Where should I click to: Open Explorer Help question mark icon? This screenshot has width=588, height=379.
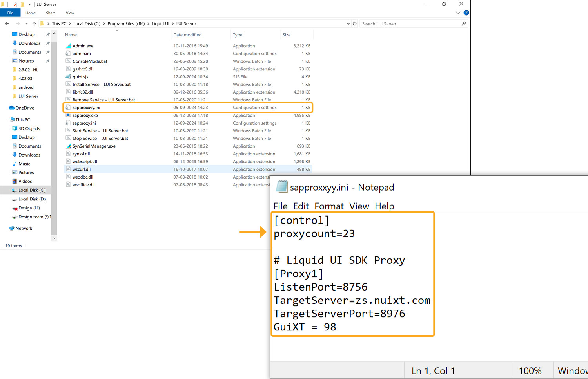(x=466, y=13)
